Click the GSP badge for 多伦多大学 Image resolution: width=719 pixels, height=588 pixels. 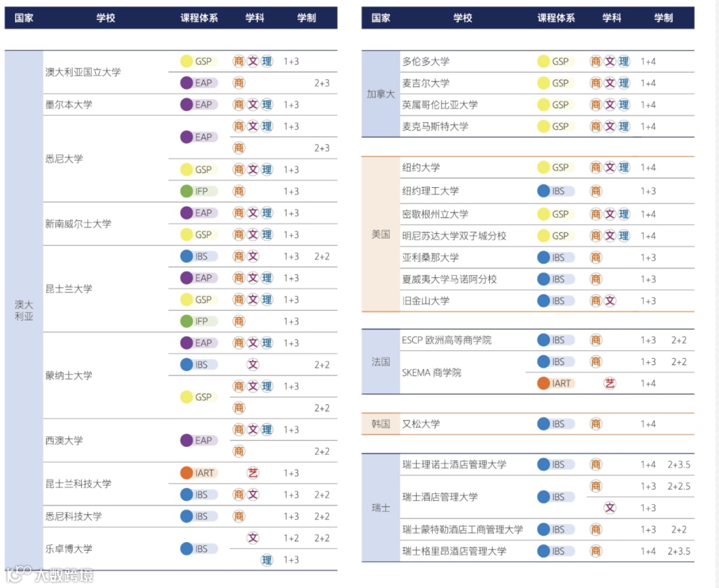pos(555,61)
